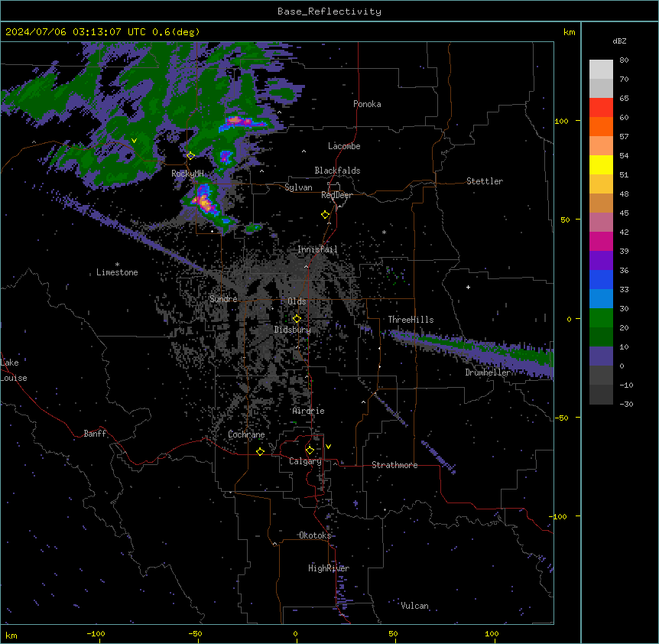Select the yellow diamond marker below Cochrane
The width and height of the screenshot is (659, 644).
pyautogui.click(x=260, y=451)
